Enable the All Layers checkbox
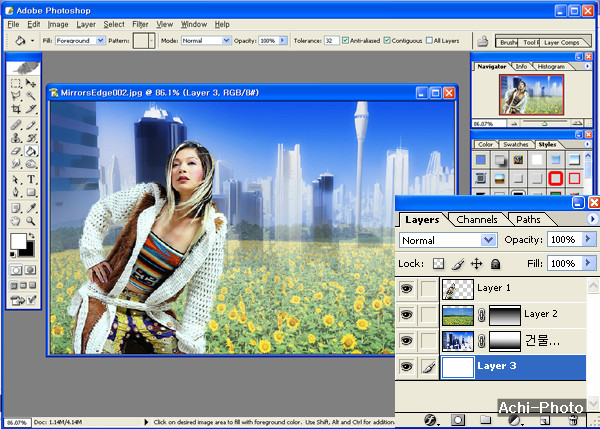This screenshot has height=429, width=600. [428, 41]
